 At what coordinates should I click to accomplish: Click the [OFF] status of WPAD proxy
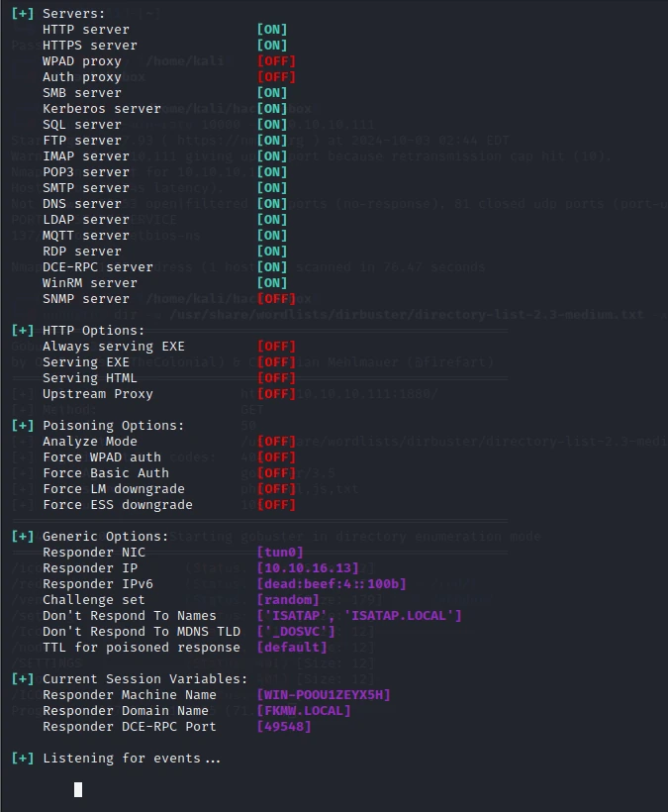click(x=276, y=61)
